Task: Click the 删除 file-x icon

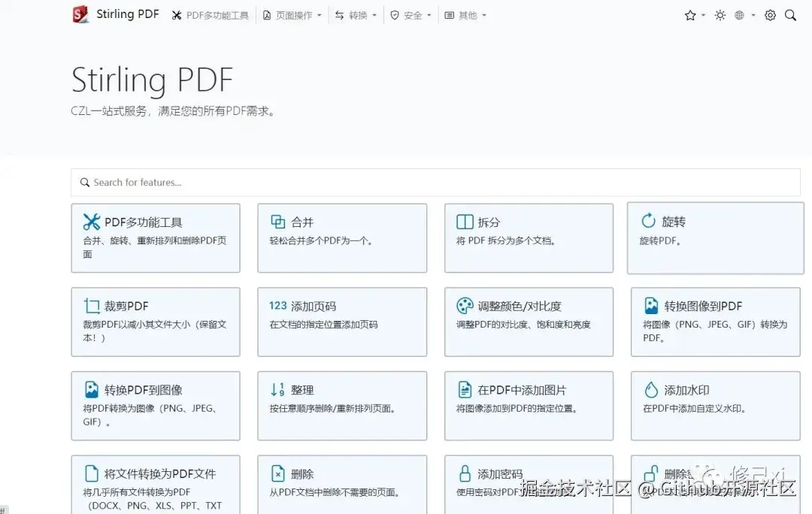Action: point(278,473)
